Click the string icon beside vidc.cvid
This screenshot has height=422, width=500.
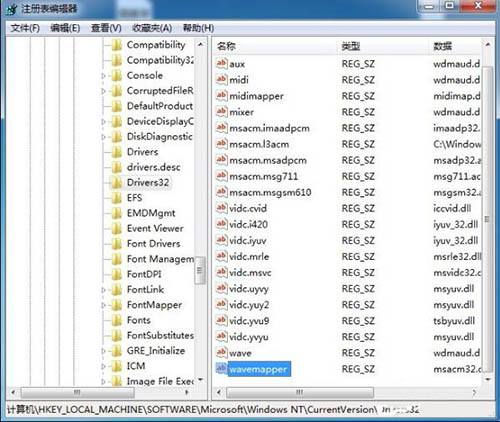click(221, 208)
